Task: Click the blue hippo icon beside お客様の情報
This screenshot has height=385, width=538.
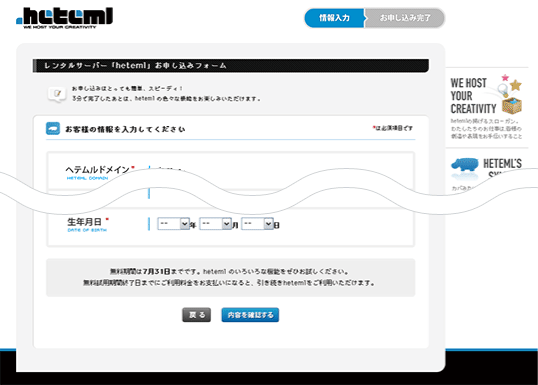Action: [x=53, y=129]
